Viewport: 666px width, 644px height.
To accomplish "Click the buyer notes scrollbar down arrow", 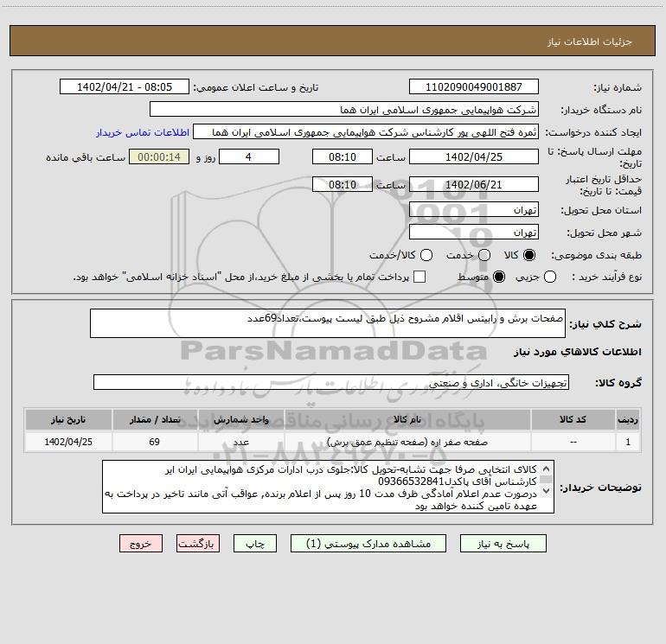I will (547, 491).
